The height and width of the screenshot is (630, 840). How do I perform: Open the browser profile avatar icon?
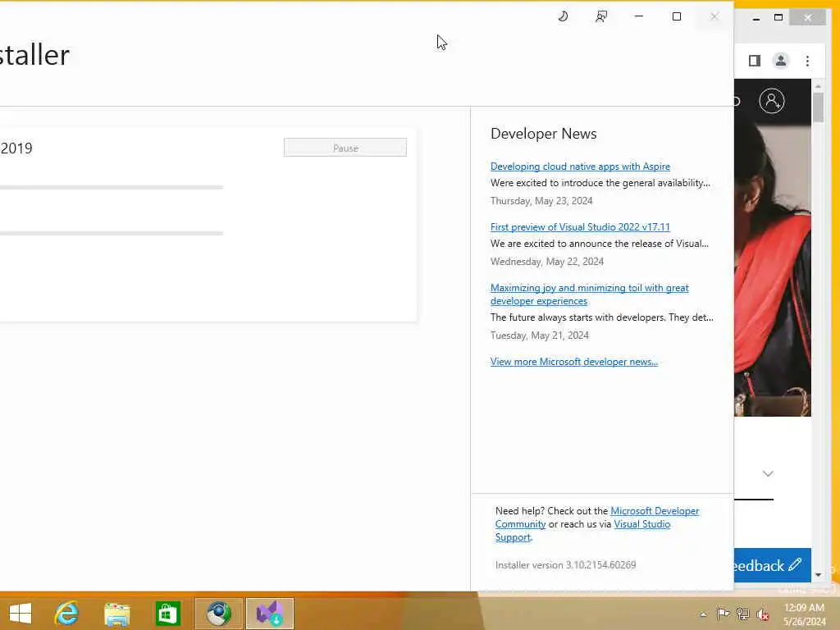pos(781,61)
